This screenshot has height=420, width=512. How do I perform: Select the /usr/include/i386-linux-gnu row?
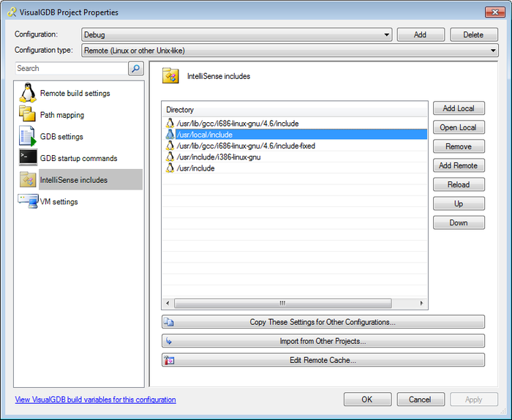tap(295, 157)
